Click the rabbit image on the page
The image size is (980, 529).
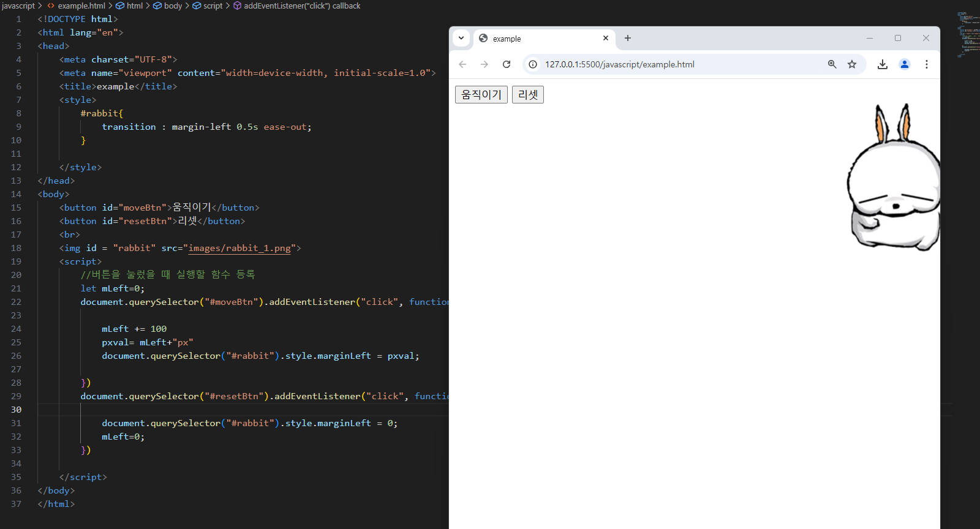894,178
